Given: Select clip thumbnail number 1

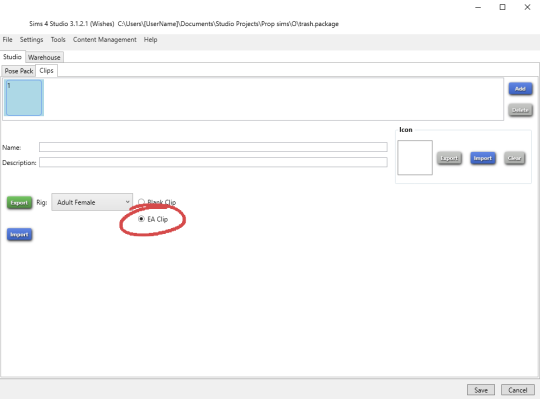Looking at the screenshot, I should coord(24,98).
